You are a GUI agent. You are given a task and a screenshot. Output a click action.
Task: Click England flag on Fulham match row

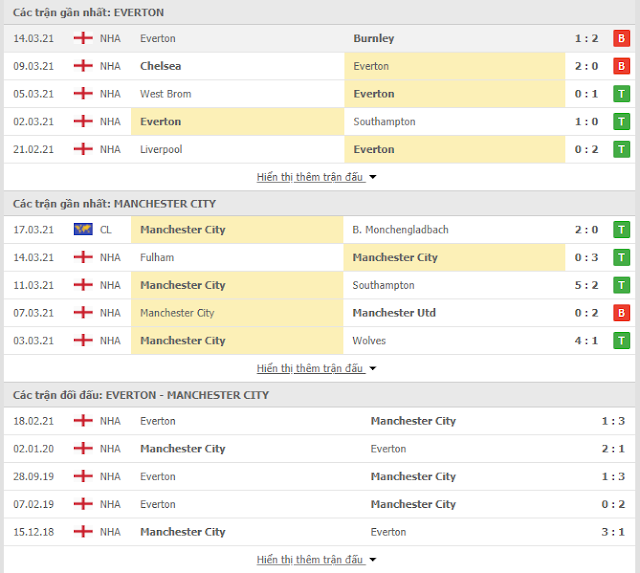83,257
